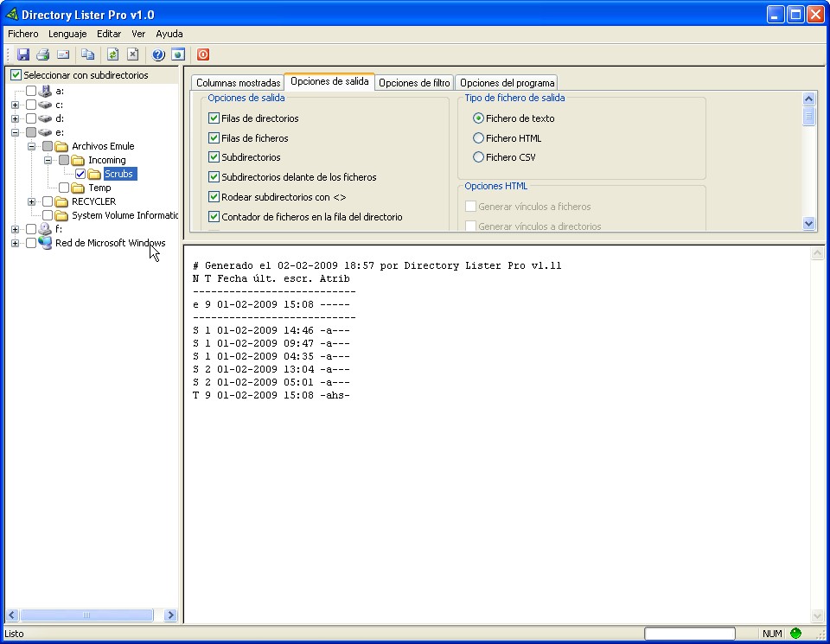The height and width of the screenshot is (644, 830).
Task: Click the page with X toolbar icon
Action: click(x=133, y=54)
